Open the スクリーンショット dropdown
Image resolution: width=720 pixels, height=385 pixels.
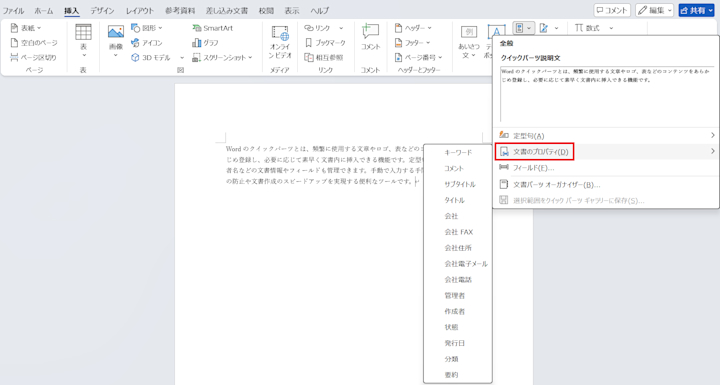223,57
